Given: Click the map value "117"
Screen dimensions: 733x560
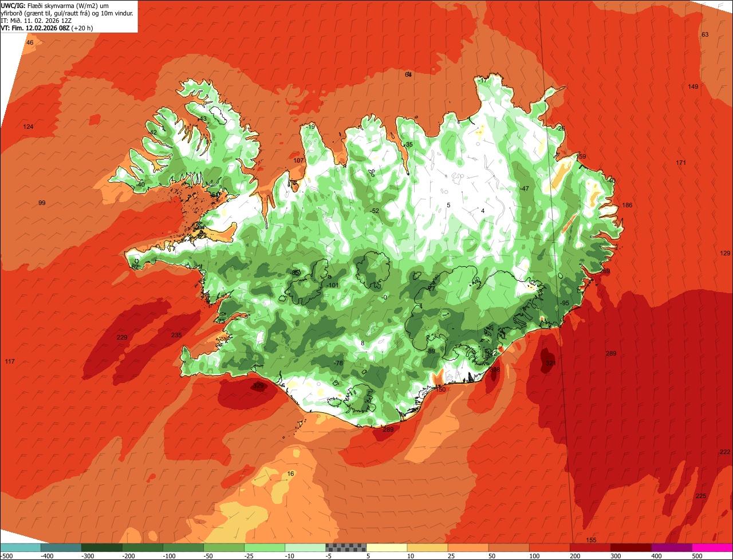Looking at the screenshot, I should point(10,361).
